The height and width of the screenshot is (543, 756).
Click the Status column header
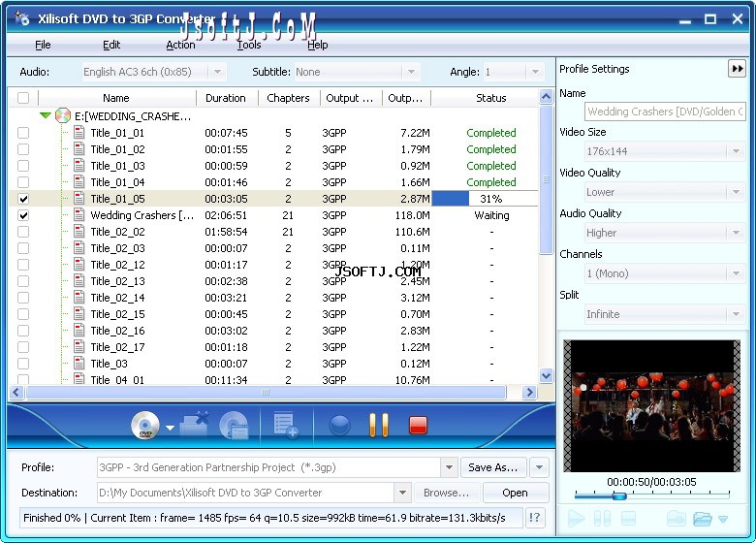click(x=490, y=98)
